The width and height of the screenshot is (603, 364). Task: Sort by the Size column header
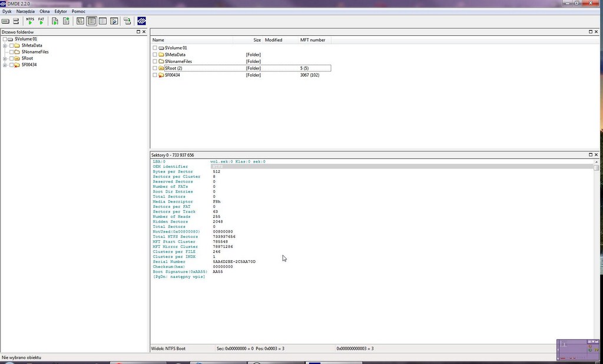tap(248, 40)
